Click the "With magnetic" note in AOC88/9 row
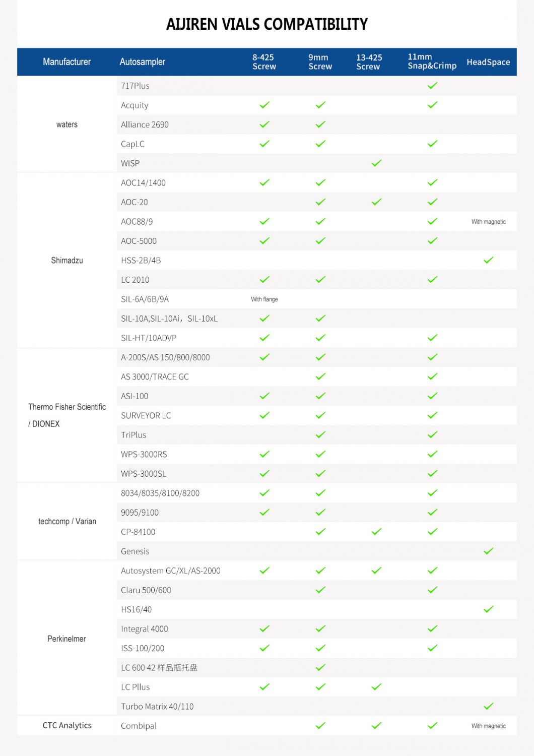Screen dimensions: 534x756 tap(488, 222)
